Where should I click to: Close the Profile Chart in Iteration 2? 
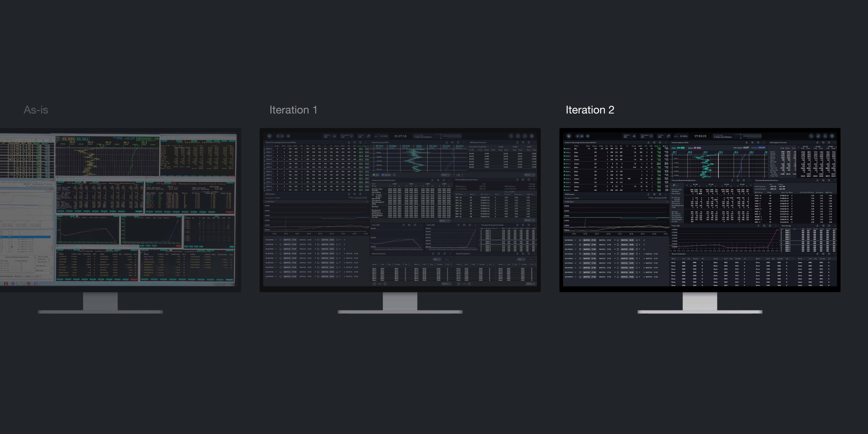click(667, 202)
